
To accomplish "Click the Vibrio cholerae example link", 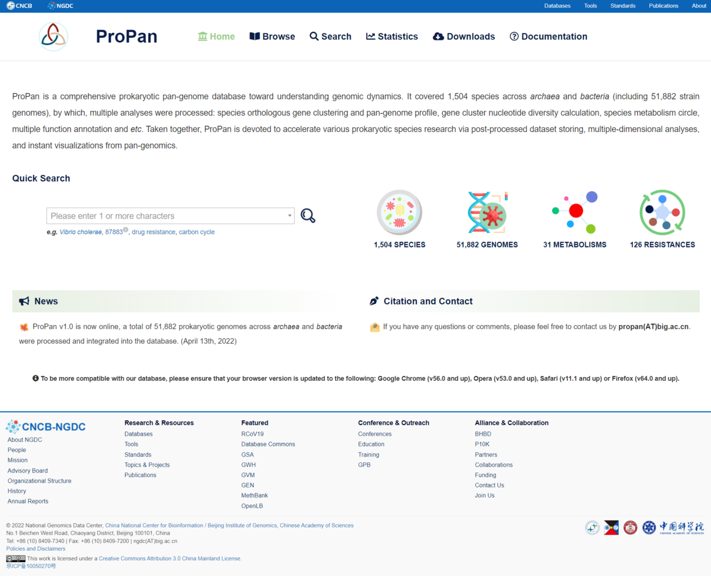I will 81,232.
